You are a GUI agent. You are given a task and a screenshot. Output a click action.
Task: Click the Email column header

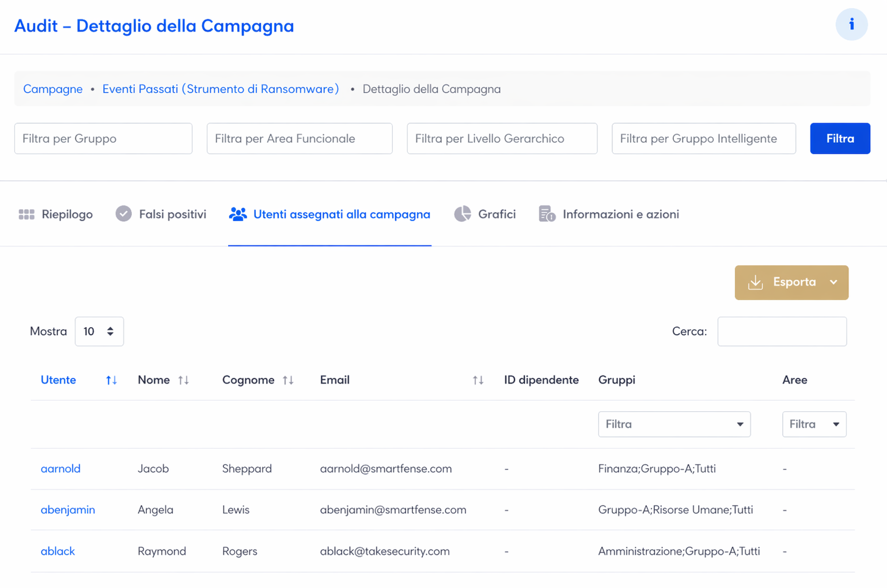(x=335, y=380)
